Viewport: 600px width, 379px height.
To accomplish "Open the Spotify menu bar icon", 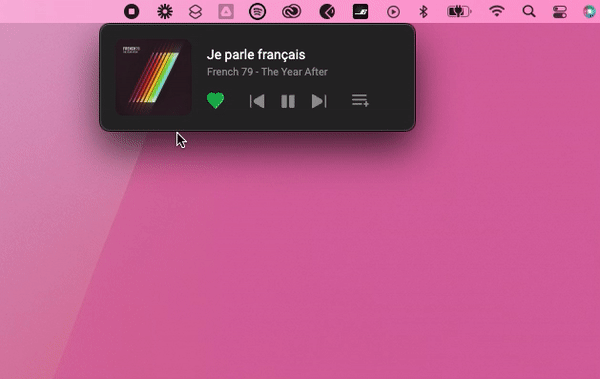I will (258, 11).
